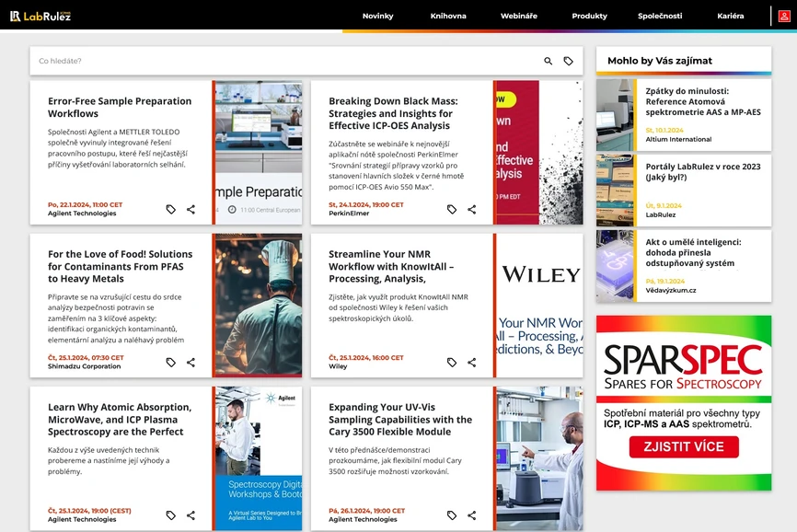
Task: Tag the Error-Free Sample Preparation card
Action: tap(171, 209)
